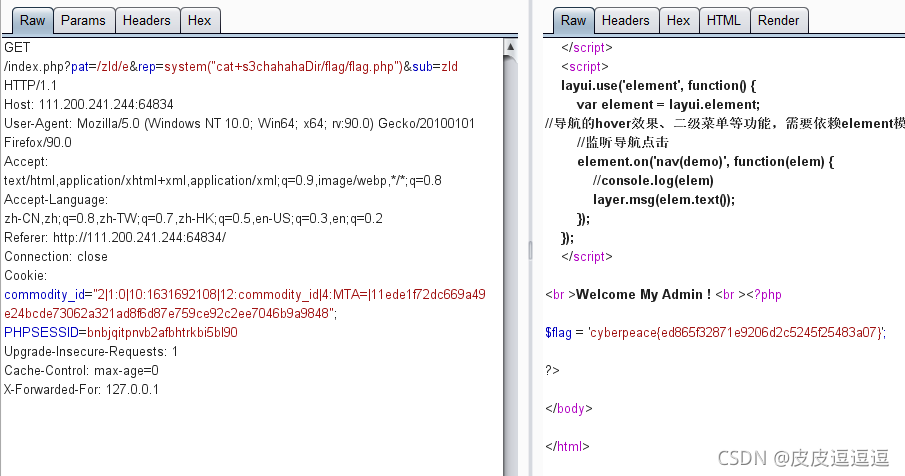The height and width of the screenshot is (476, 905).
Task: Click the Welcome My Admin ! text
Action: pyautogui.click(x=644, y=295)
